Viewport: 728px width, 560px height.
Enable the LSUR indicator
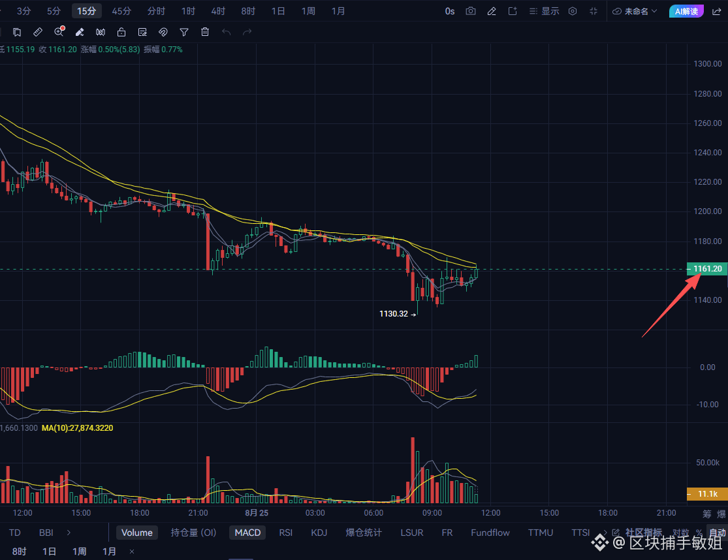(x=412, y=533)
